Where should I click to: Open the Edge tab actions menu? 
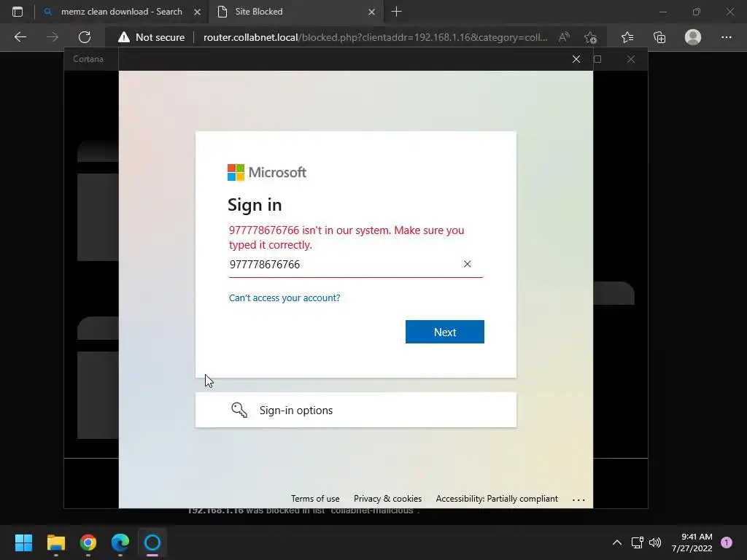point(18,12)
